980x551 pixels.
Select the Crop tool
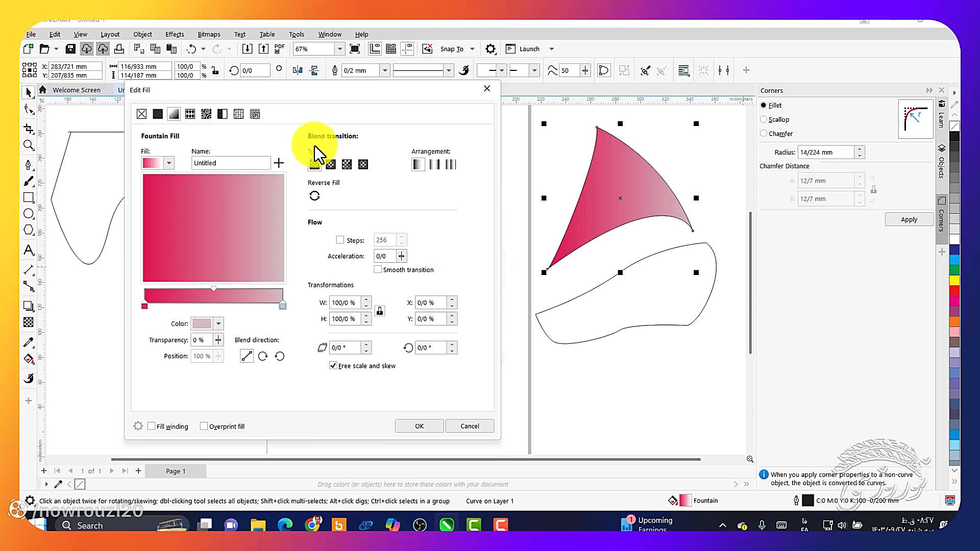(x=29, y=128)
